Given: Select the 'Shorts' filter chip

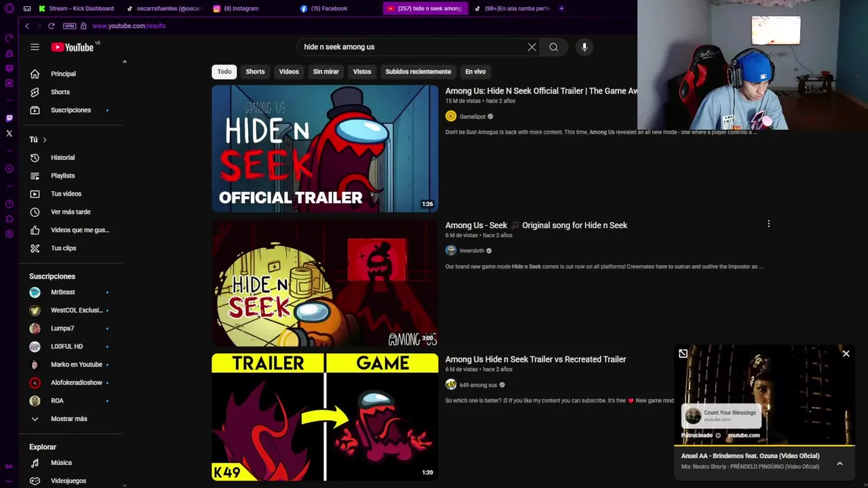Looking at the screenshot, I should click(x=255, y=72).
